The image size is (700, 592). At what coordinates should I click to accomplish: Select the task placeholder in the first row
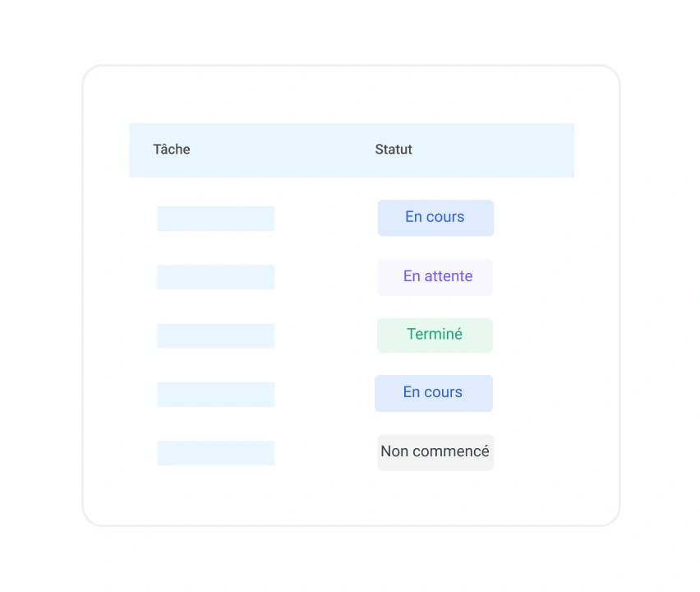coord(215,219)
